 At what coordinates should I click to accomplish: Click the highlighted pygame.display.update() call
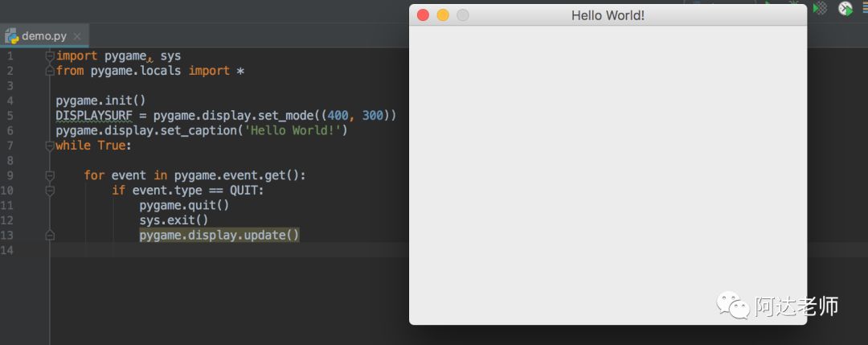(x=219, y=236)
